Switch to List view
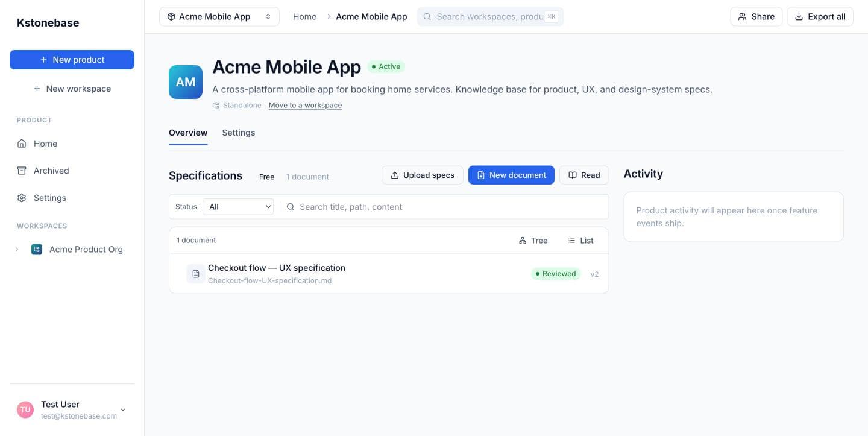Viewport: 868px width, 436px height. (580, 241)
